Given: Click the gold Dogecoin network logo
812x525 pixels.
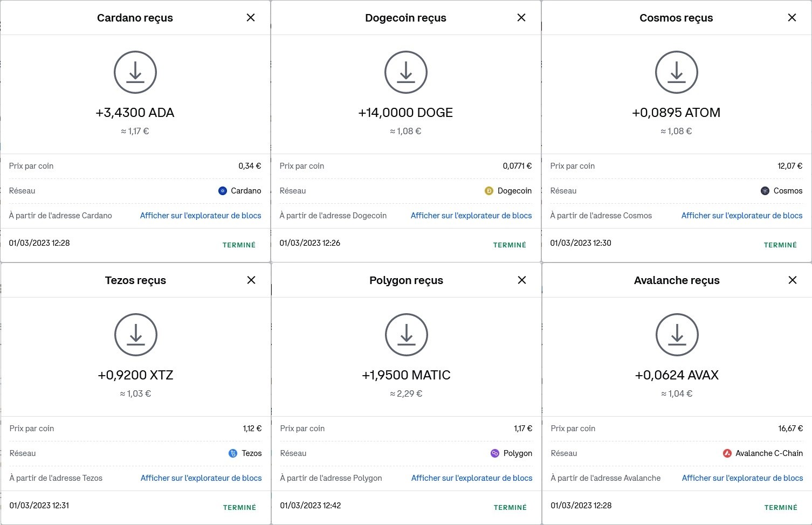Looking at the screenshot, I should [489, 191].
